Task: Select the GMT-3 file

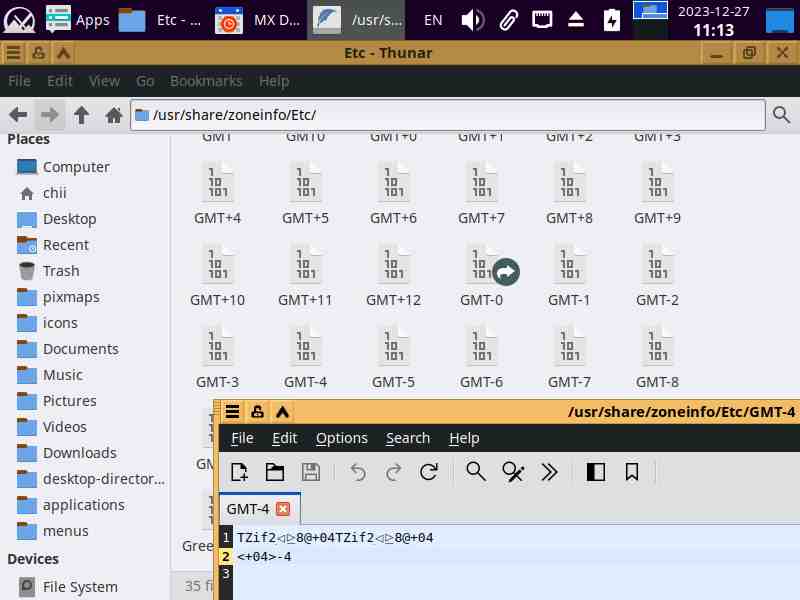Action: [x=217, y=358]
